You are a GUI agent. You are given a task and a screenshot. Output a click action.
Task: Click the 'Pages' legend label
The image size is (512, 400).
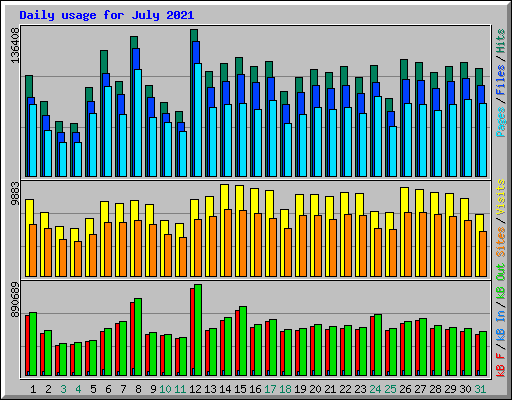pos(501,122)
